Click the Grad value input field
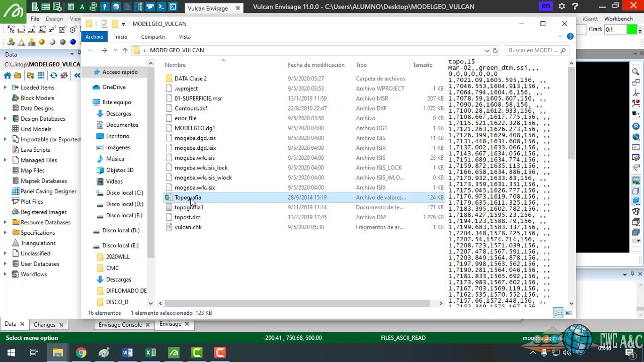The height and width of the screenshot is (362, 644). (615, 30)
